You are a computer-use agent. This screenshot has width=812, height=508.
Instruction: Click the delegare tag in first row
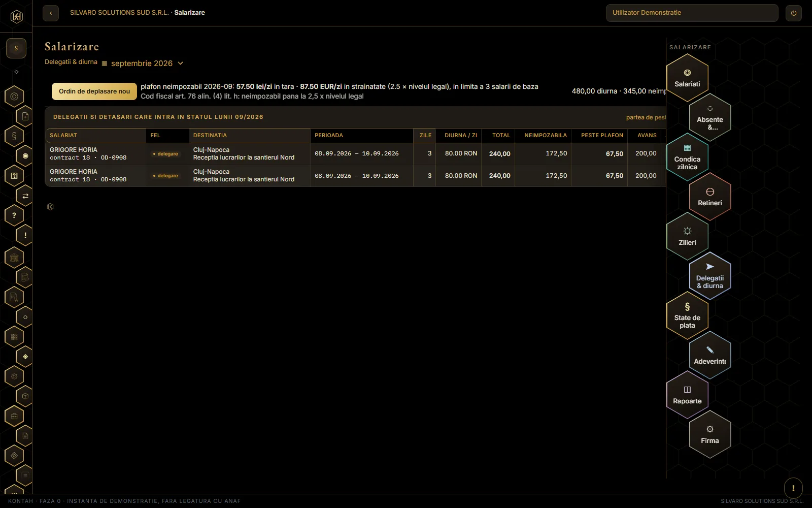(166, 154)
